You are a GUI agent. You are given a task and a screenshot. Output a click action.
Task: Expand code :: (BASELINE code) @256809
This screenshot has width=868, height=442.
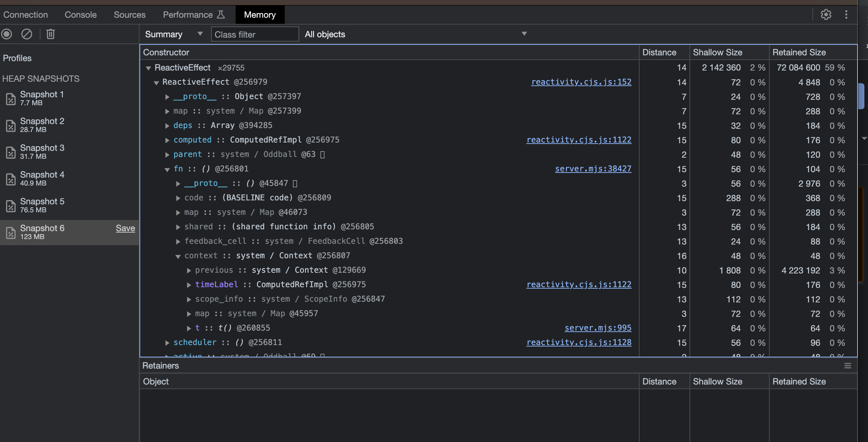[x=178, y=198]
